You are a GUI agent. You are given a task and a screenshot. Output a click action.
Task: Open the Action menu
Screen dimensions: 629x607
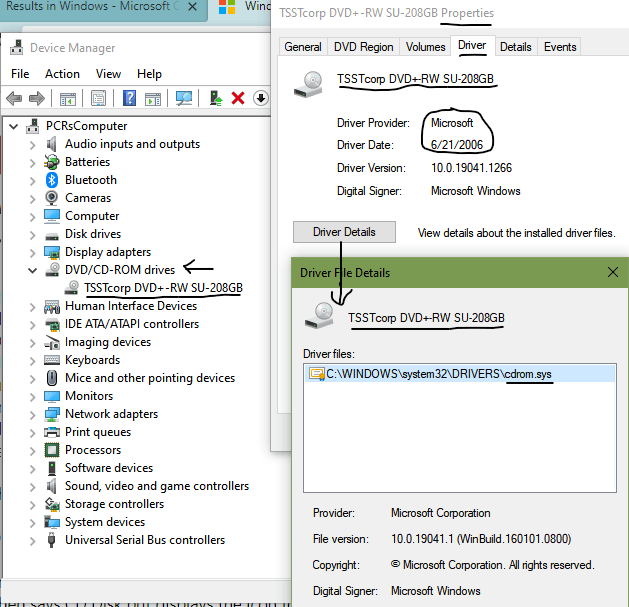pos(62,74)
